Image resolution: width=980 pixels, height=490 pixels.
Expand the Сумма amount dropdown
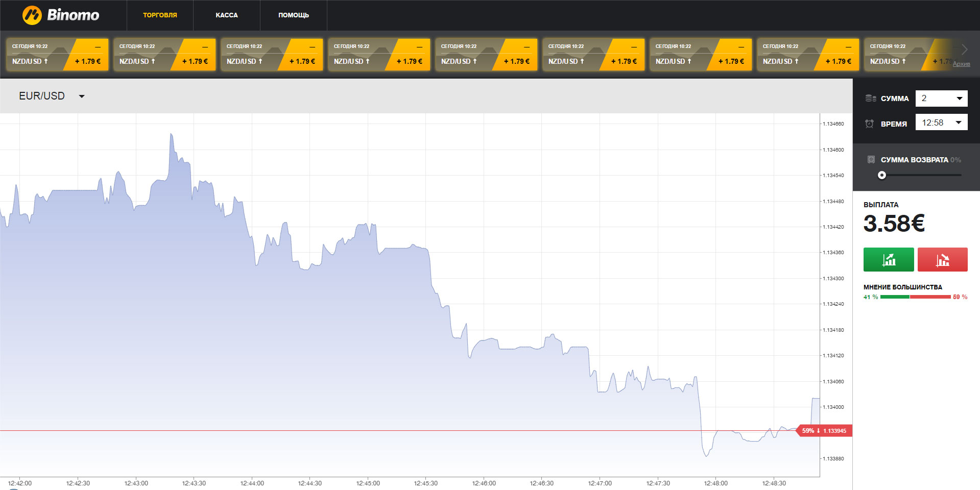tap(941, 99)
